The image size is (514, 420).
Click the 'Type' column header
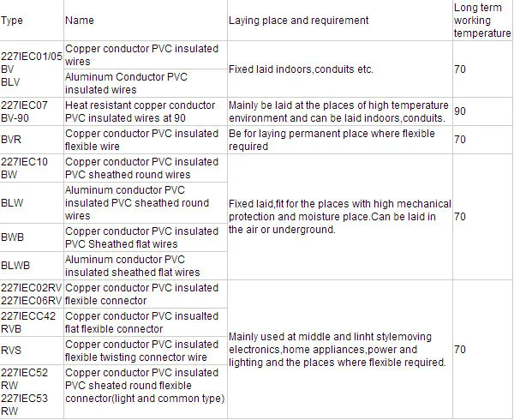(x=32, y=21)
